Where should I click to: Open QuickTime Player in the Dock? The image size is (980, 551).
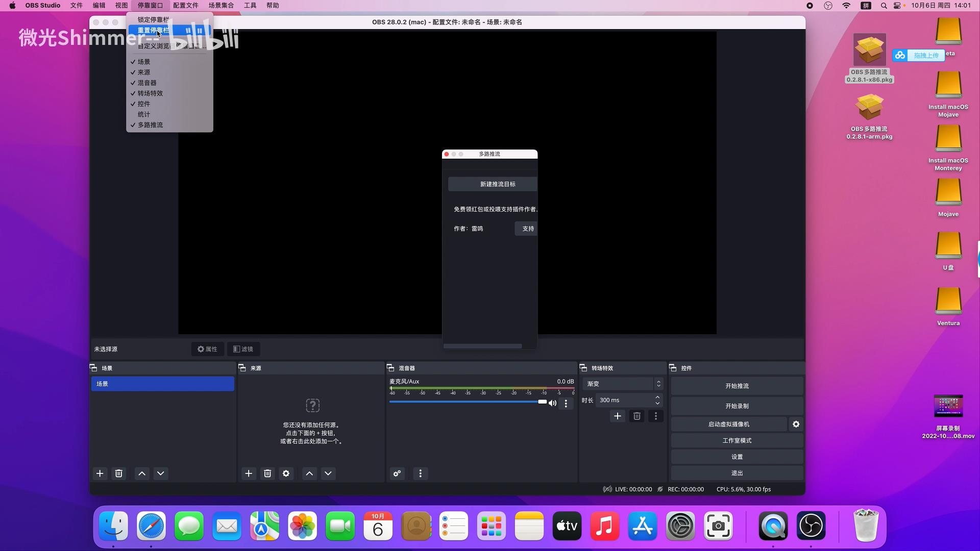point(773,526)
